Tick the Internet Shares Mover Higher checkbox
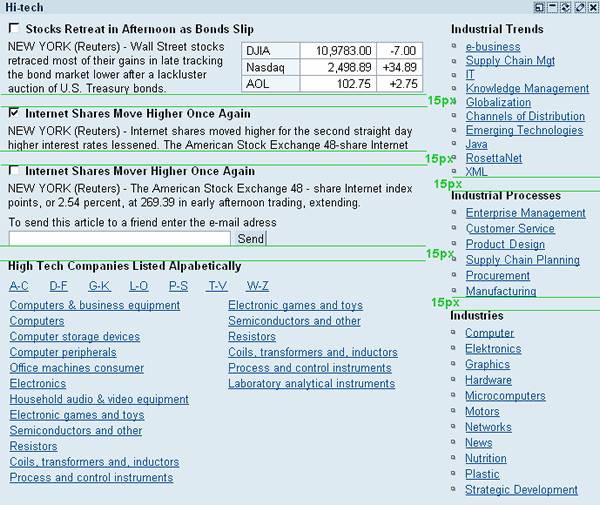 pyautogui.click(x=14, y=171)
